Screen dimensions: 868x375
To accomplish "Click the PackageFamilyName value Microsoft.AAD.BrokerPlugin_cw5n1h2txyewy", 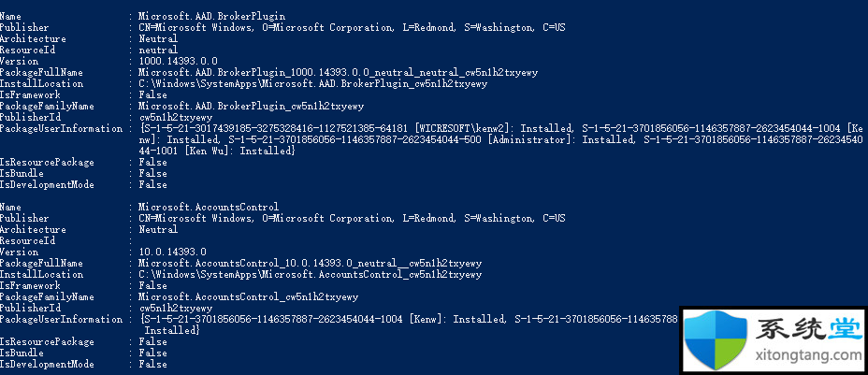I will point(252,106).
